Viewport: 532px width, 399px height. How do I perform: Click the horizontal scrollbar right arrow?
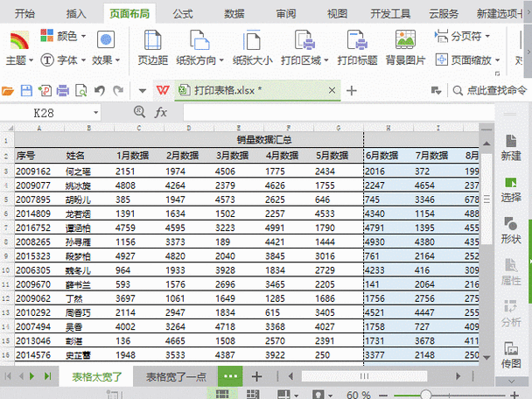tap(458, 376)
